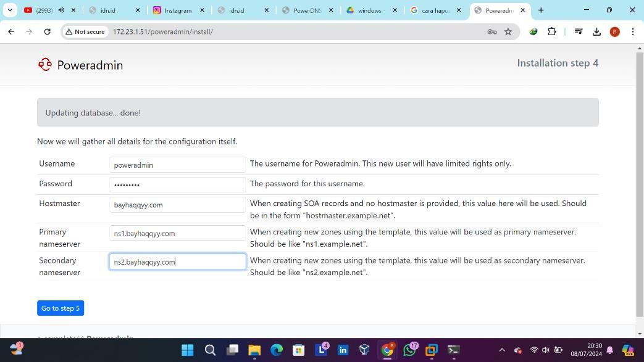
Task: Open Chrome icon on taskbar
Action: pos(387,350)
